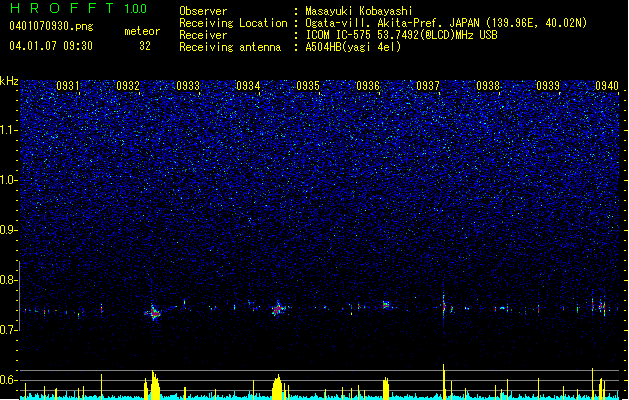Click the tall yellow power spike at 0937

click(x=444, y=382)
